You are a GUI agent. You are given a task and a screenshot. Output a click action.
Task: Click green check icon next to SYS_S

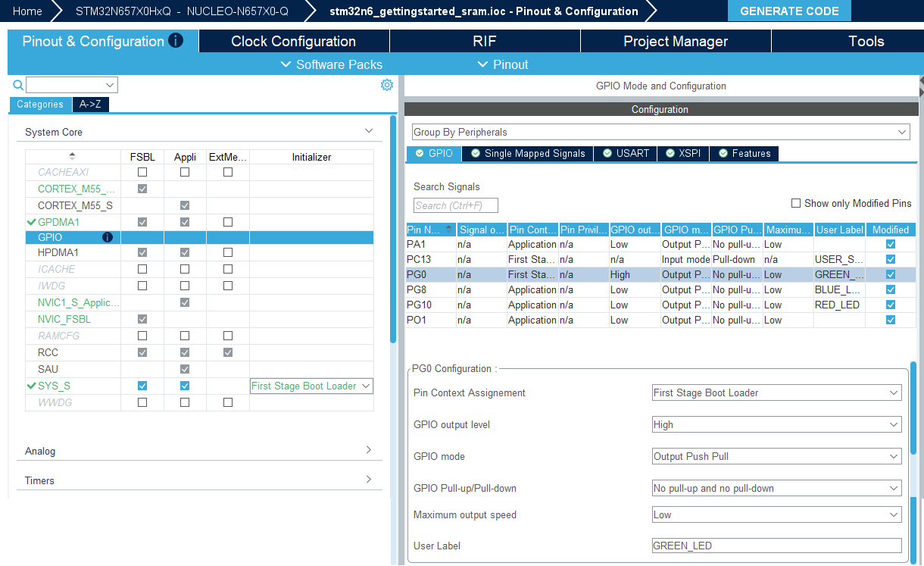pyautogui.click(x=31, y=386)
